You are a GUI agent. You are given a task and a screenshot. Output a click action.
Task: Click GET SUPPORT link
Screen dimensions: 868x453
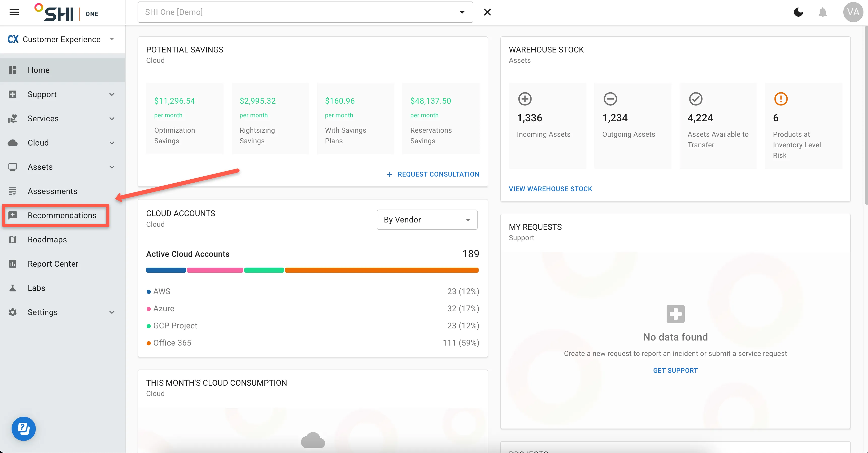tap(675, 370)
